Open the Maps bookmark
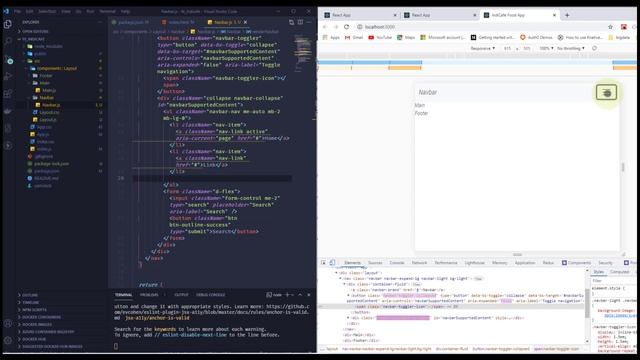The height and width of the screenshot is (360, 640). click(406, 37)
